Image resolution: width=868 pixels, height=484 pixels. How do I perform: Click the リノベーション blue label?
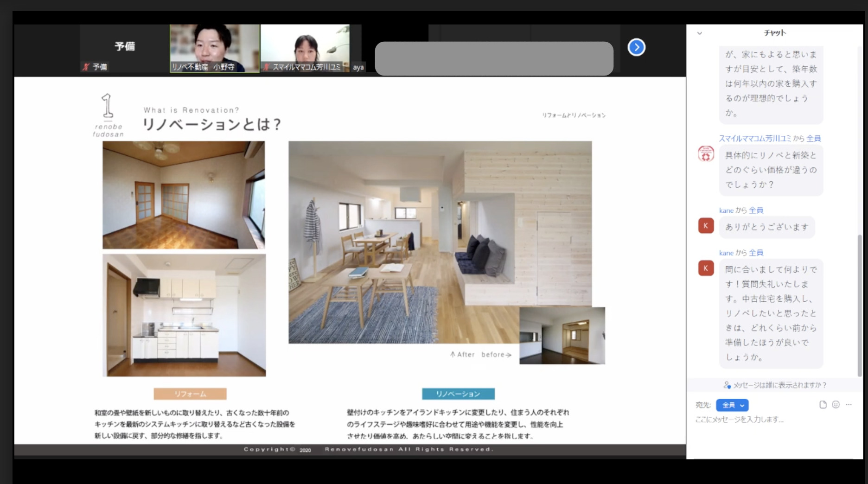click(x=458, y=394)
